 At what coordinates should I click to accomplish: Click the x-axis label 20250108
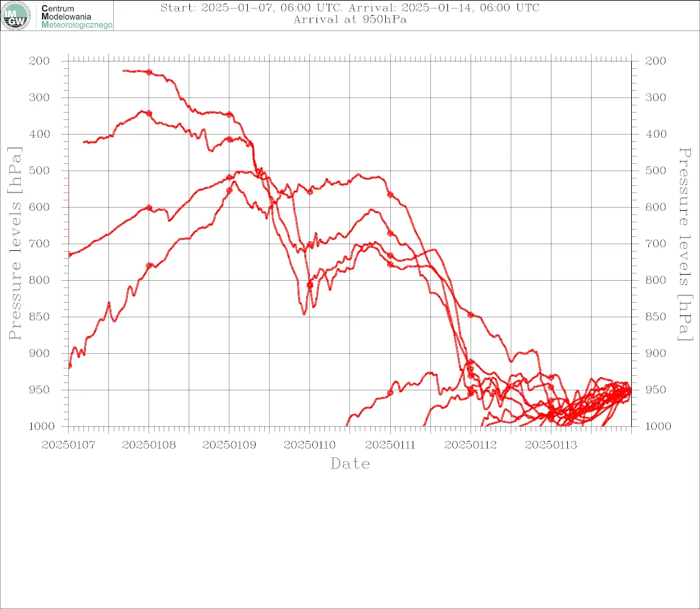point(149,445)
